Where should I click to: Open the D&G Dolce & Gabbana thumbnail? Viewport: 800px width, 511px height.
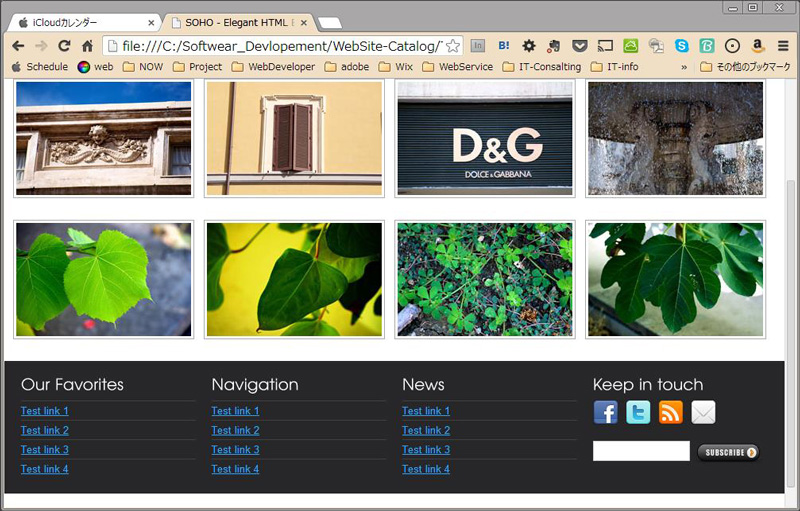pos(485,138)
